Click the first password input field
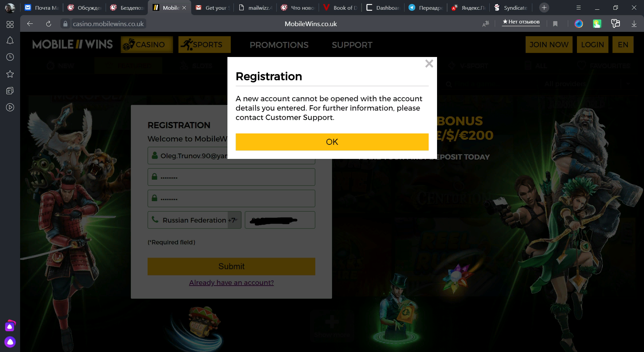Viewport: 644px width, 352px height. coord(231,177)
